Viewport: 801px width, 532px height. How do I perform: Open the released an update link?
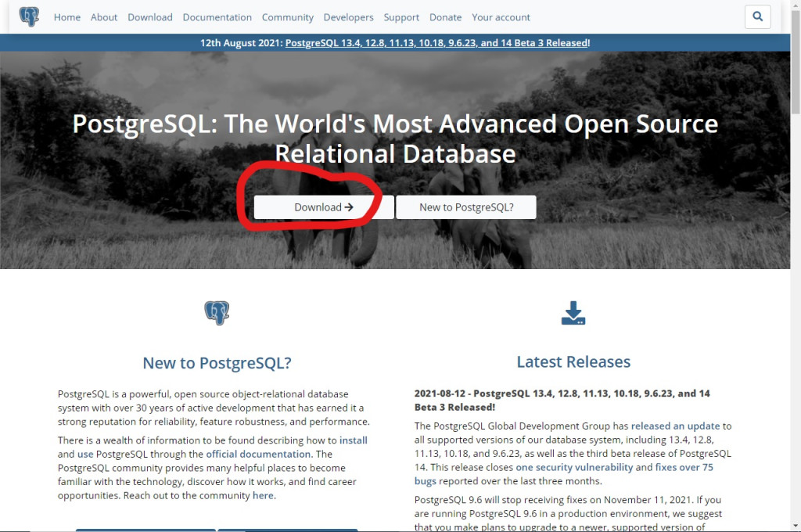click(x=675, y=426)
